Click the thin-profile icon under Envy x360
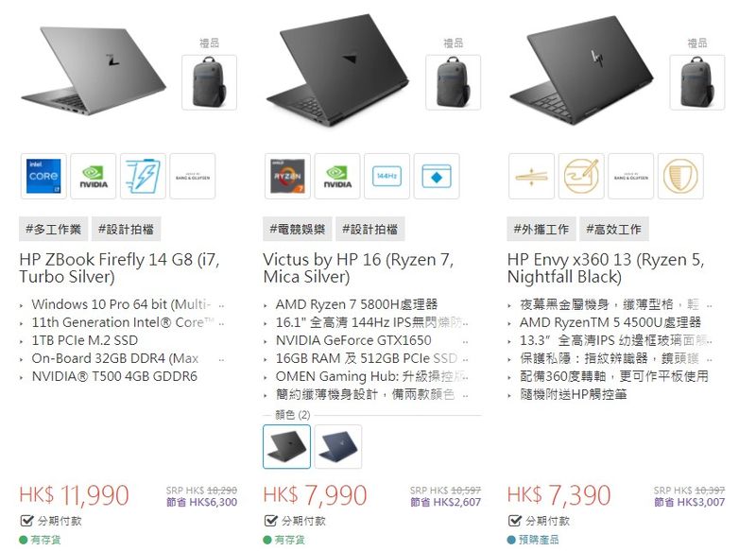 531,176
